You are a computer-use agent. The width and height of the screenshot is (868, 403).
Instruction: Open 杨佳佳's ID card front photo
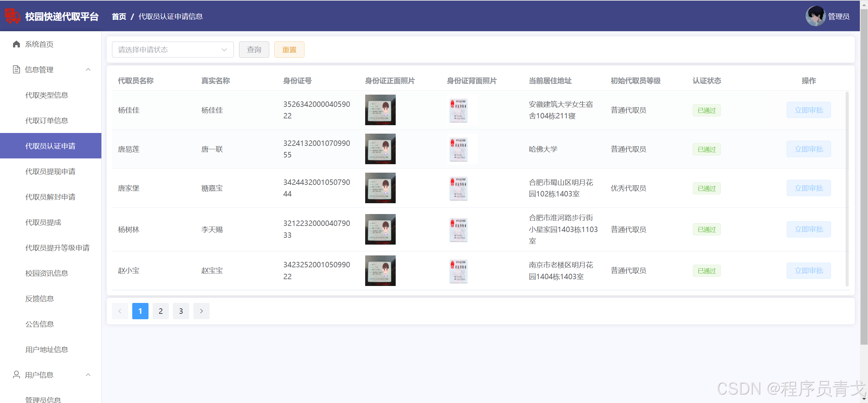tap(380, 110)
